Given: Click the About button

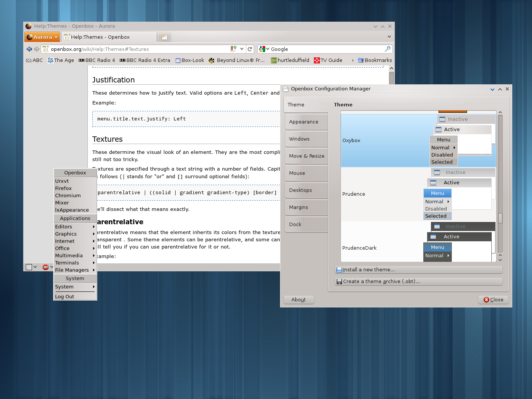Looking at the screenshot, I should pos(299,300).
